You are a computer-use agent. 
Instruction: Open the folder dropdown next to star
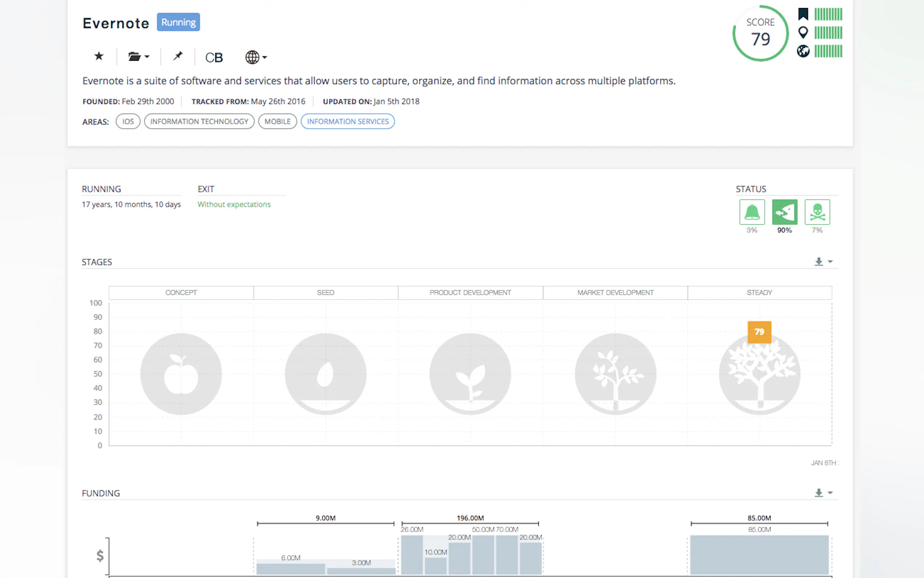point(139,56)
